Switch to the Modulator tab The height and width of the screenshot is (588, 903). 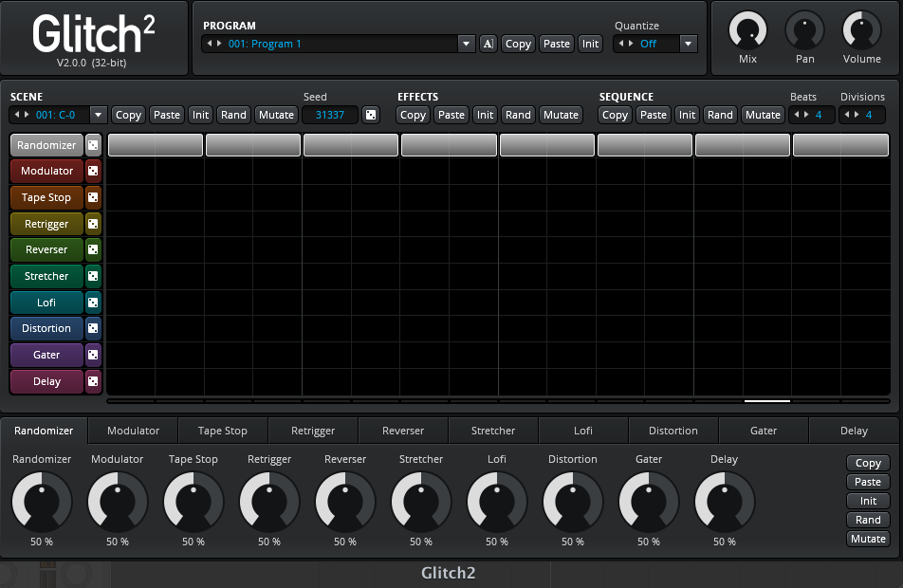click(133, 431)
